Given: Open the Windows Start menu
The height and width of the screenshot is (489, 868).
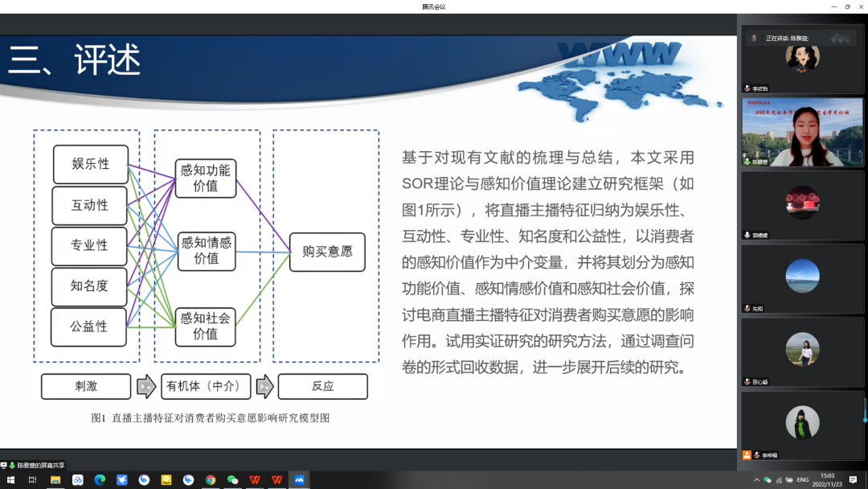Looking at the screenshot, I should tap(11, 479).
